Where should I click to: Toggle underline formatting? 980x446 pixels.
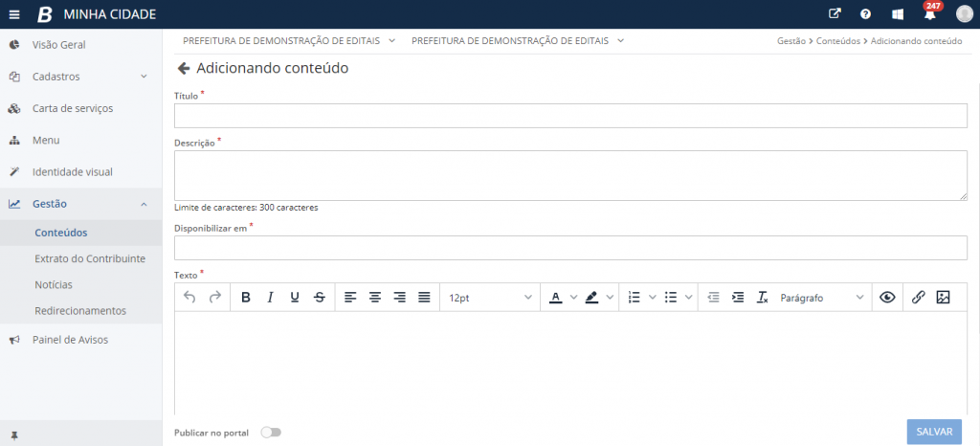click(x=295, y=298)
